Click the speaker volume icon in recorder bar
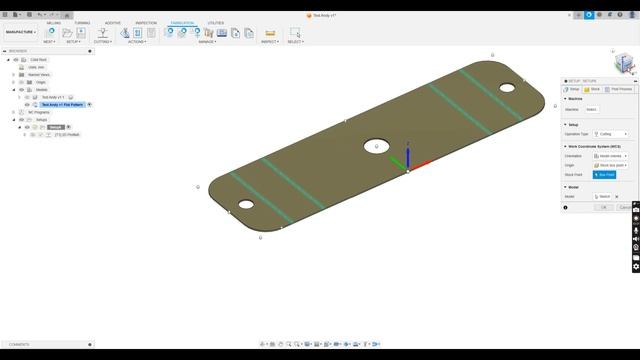The height and width of the screenshot is (360, 640). point(636,239)
